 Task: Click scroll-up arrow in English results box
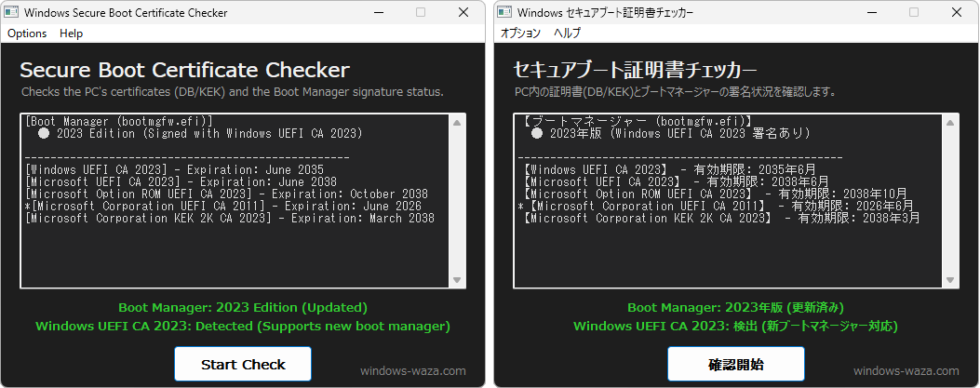[x=457, y=123]
